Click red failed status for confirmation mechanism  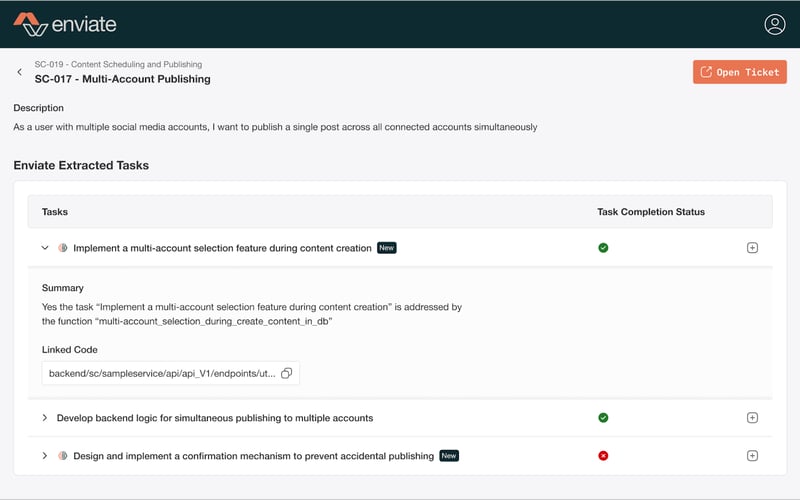tap(603, 456)
